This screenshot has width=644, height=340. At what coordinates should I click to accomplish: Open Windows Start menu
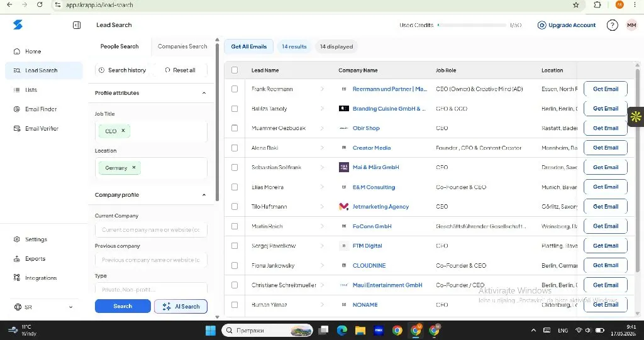[210, 330]
